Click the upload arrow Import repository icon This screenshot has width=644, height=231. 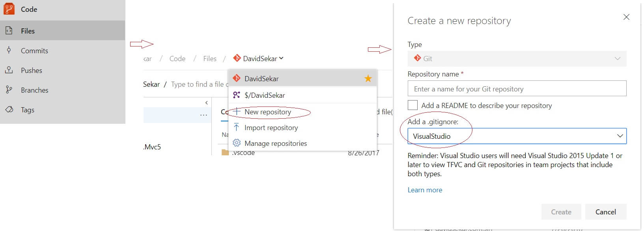tap(237, 127)
